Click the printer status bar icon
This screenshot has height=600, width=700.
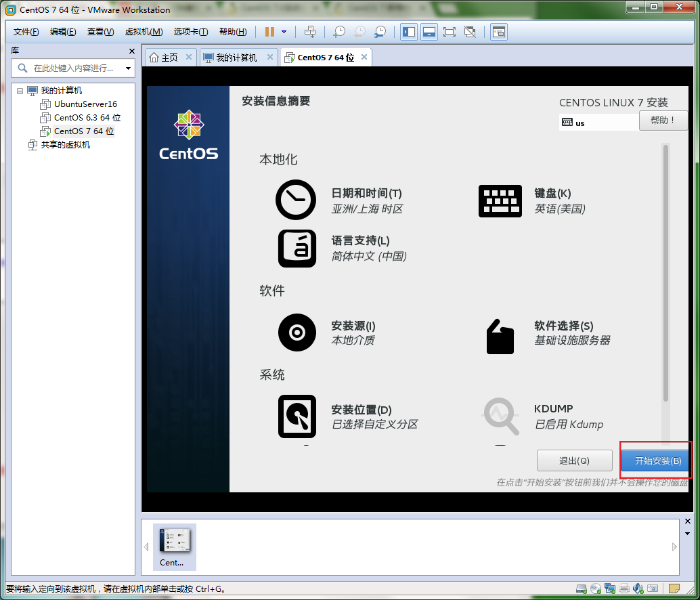[624, 589]
